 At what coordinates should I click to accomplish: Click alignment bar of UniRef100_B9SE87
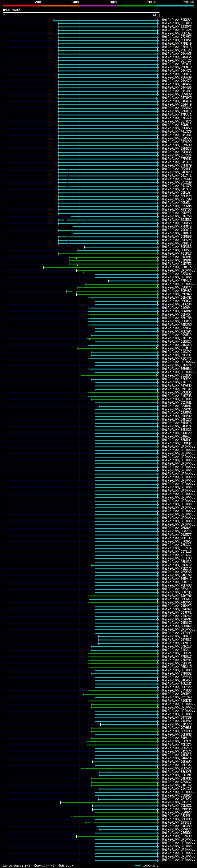(x=108, y=220)
